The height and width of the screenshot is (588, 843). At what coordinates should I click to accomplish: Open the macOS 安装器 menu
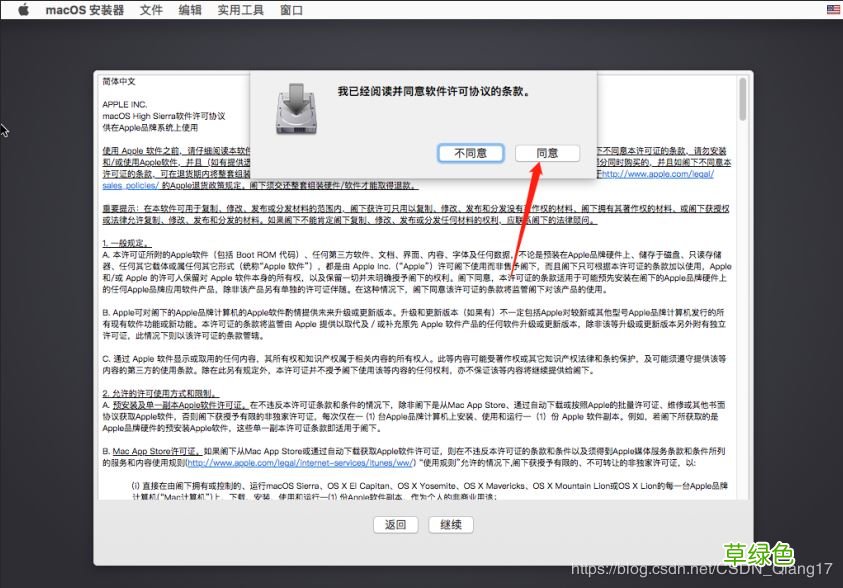click(84, 10)
